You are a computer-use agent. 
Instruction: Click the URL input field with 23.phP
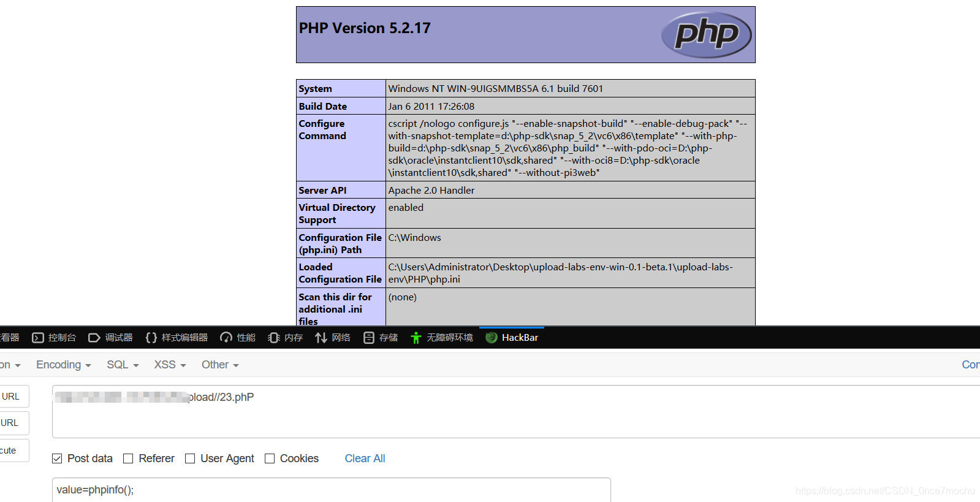516,411
